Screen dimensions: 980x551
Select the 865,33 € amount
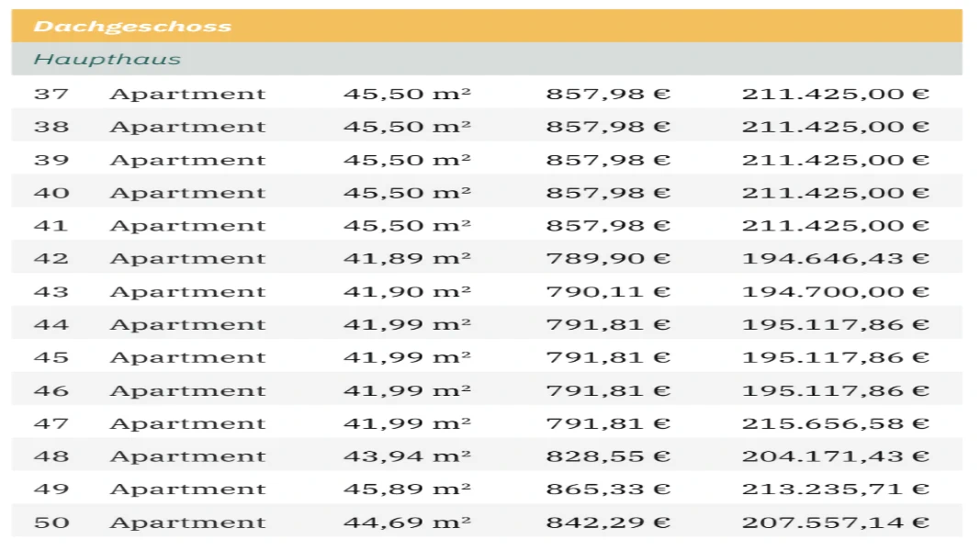tap(608, 489)
